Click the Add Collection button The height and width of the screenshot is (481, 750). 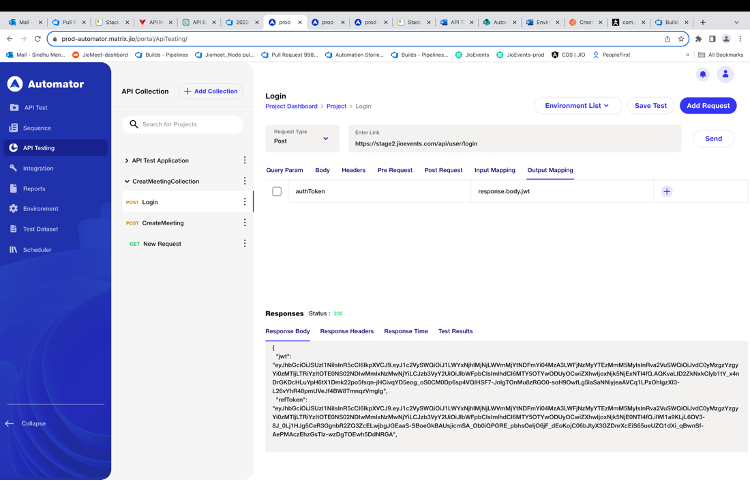(x=211, y=91)
